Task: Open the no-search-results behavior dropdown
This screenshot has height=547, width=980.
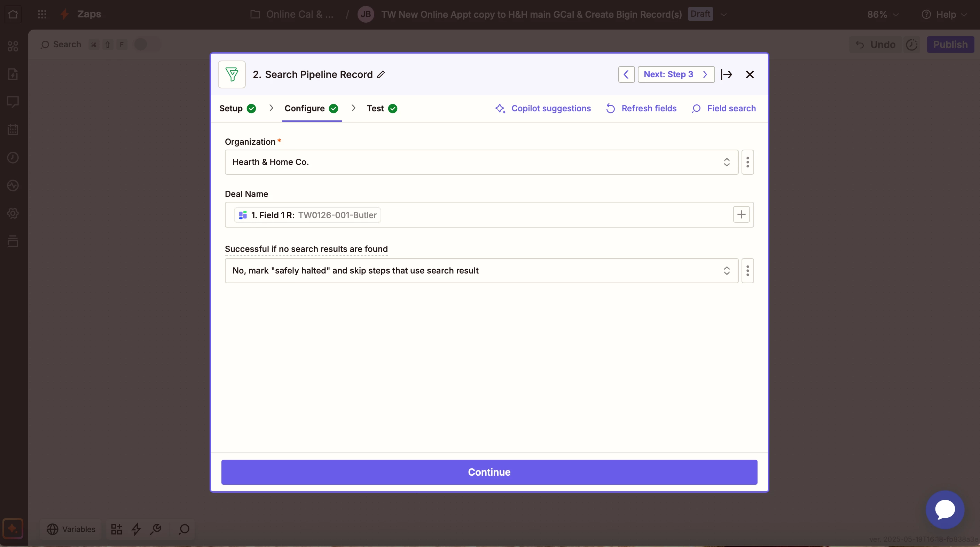Action: tap(481, 271)
